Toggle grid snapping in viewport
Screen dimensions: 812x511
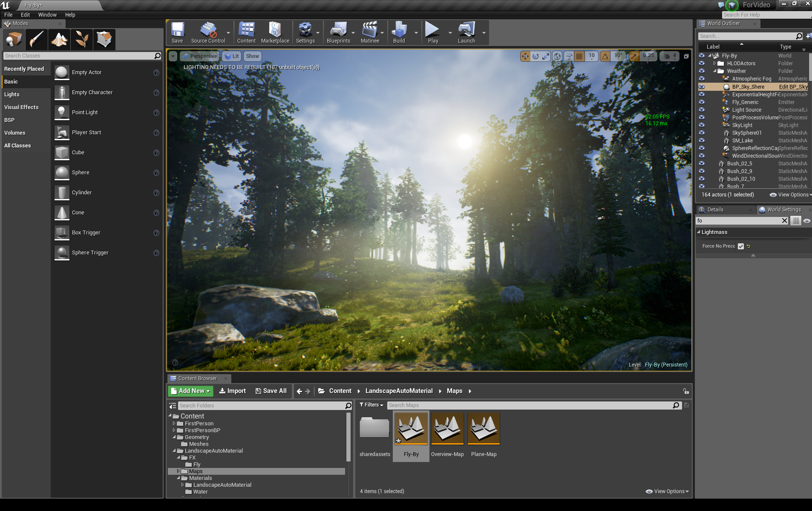579,56
